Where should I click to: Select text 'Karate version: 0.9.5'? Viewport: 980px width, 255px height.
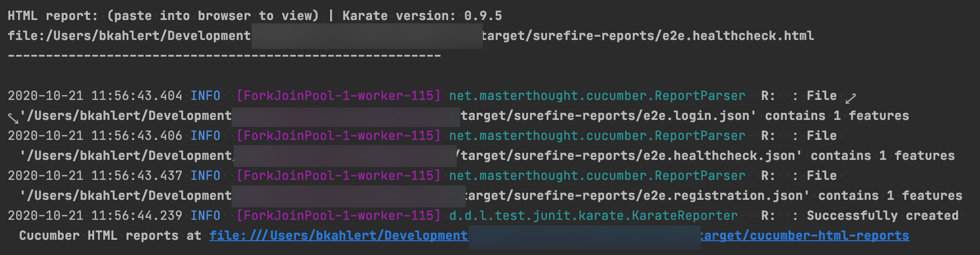(x=422, y=16)
